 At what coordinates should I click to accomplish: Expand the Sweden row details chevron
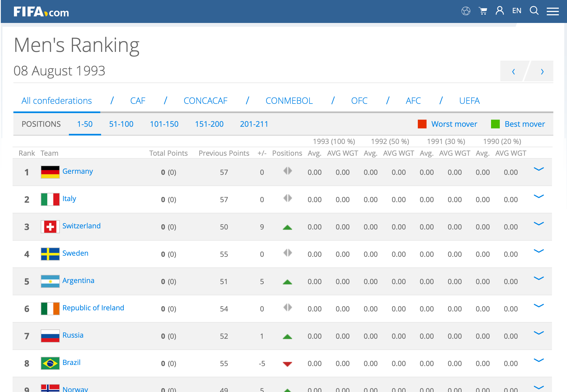tap(539, 251)
